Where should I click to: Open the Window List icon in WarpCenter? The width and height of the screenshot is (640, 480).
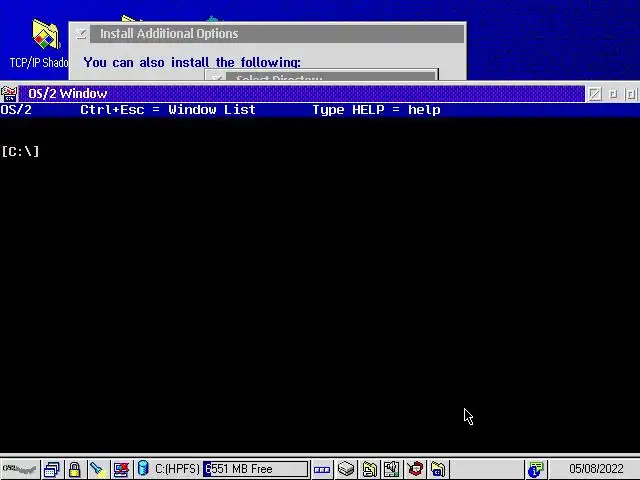point(51,469)
